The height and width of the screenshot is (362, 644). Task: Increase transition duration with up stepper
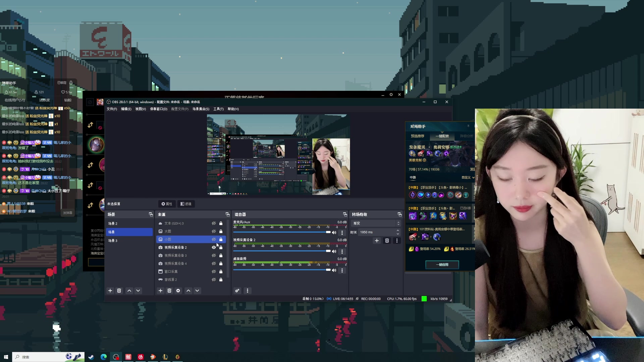(x=398, y=231)
